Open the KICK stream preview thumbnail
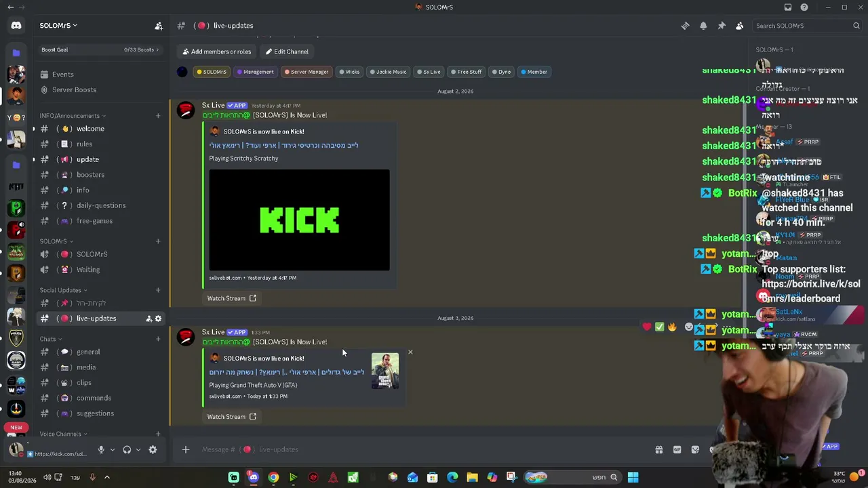The image size is (868, 488). 299,220
